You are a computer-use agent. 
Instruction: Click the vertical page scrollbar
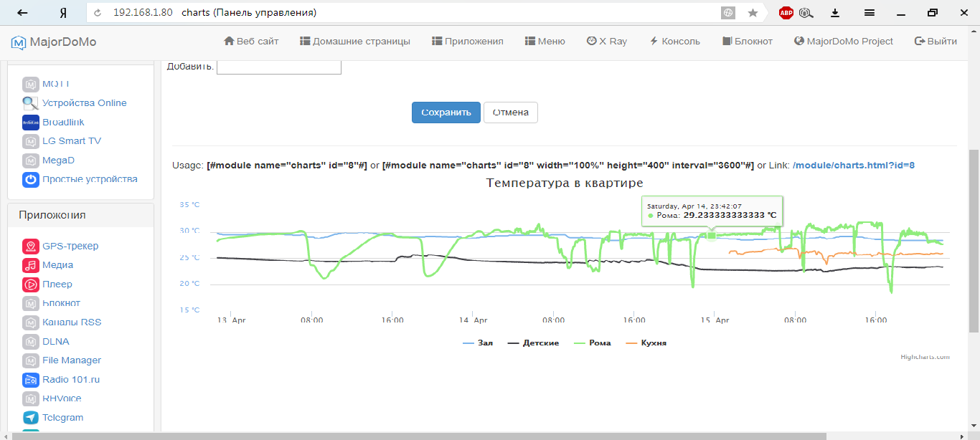pos(974,241)
